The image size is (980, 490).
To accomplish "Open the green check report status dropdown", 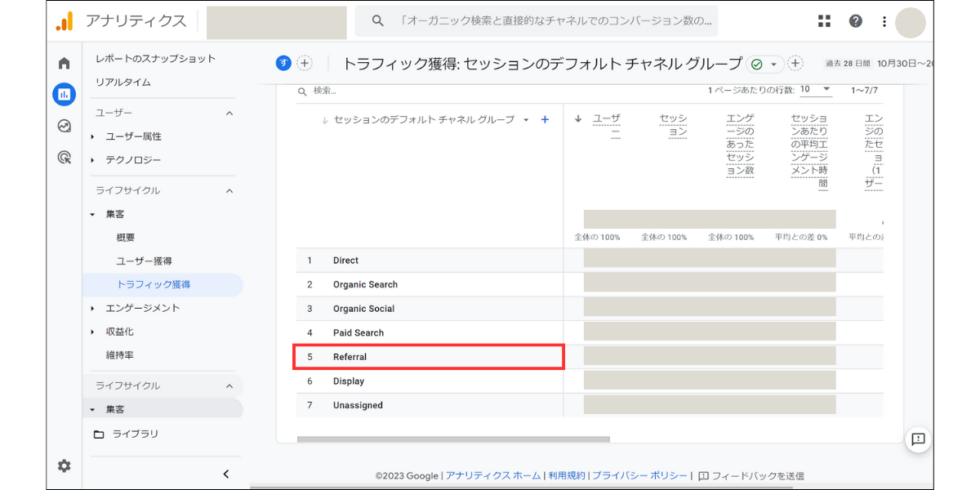I will [x=765, y=64].
